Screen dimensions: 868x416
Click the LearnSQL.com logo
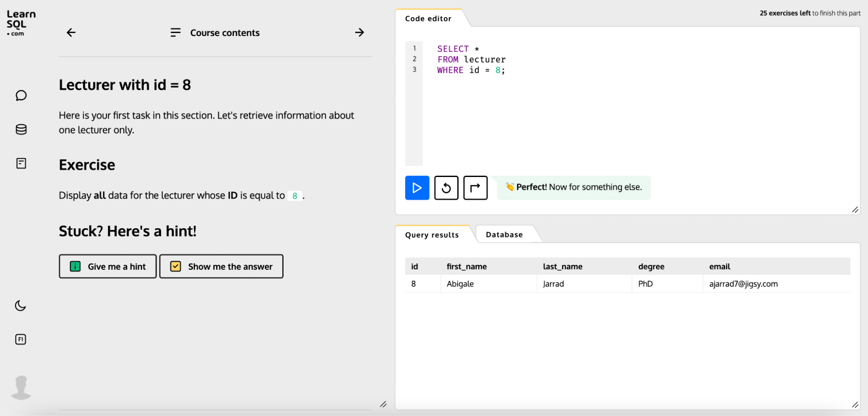[21, 23]
